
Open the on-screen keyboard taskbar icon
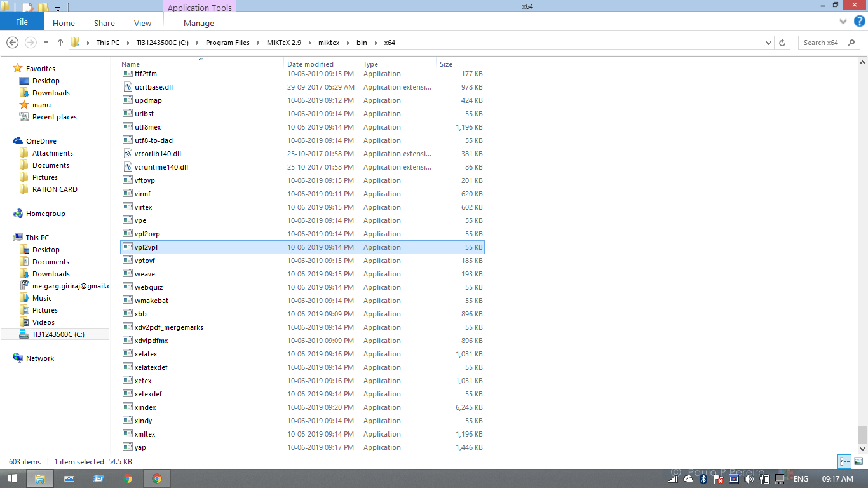(x=69, y=478)
